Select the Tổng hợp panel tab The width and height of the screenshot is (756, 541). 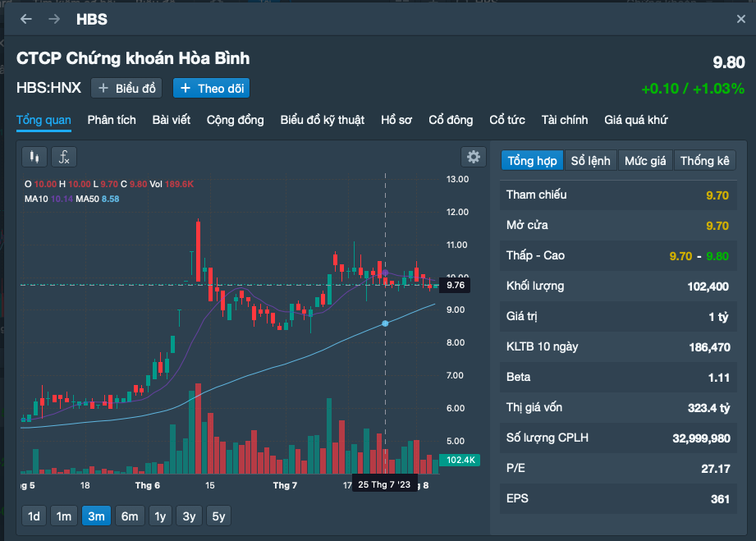pyautogui.click(x=532, y=161)
